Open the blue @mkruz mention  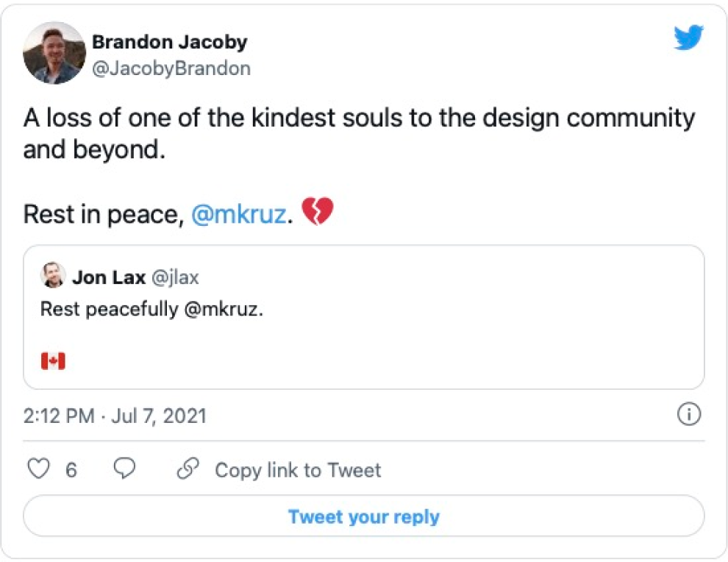coord(238,214)
